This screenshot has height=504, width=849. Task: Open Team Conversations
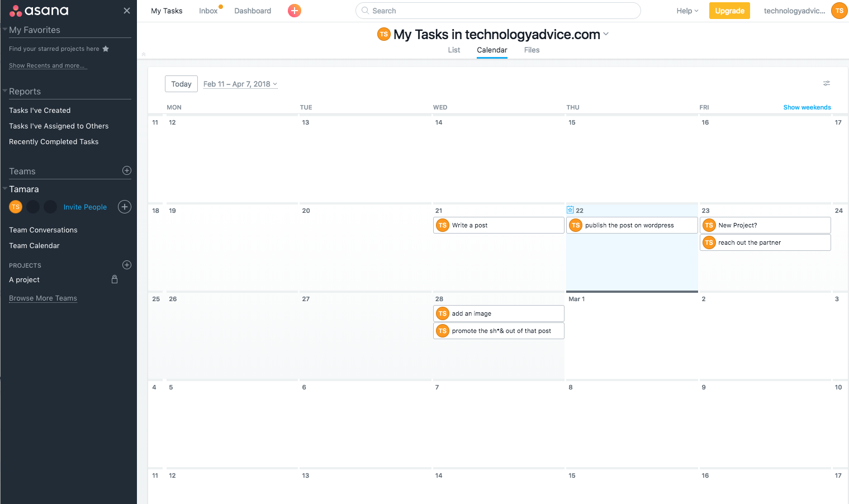[43, 230]
